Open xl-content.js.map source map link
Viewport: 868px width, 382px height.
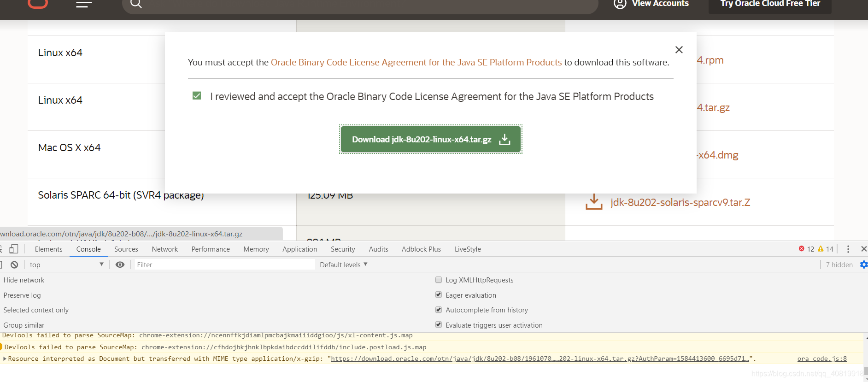coord(276,335)
